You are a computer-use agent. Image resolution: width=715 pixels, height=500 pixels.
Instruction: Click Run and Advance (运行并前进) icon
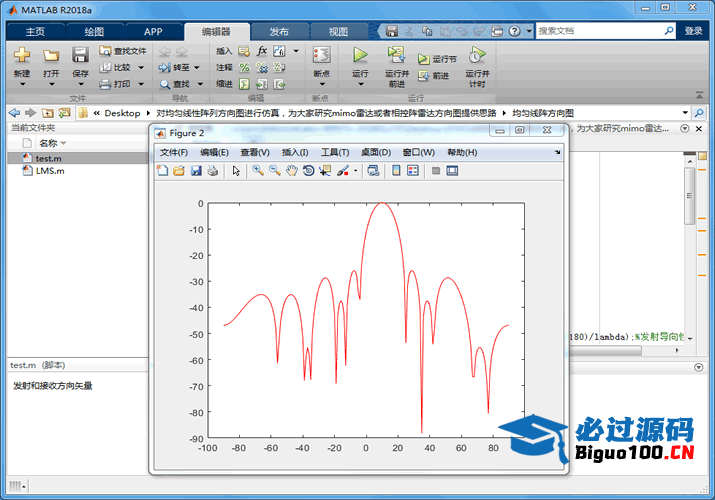click(x=396, y=55)
